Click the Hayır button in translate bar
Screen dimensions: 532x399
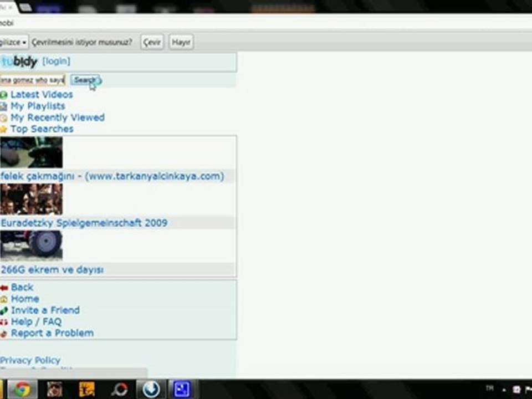181,43
